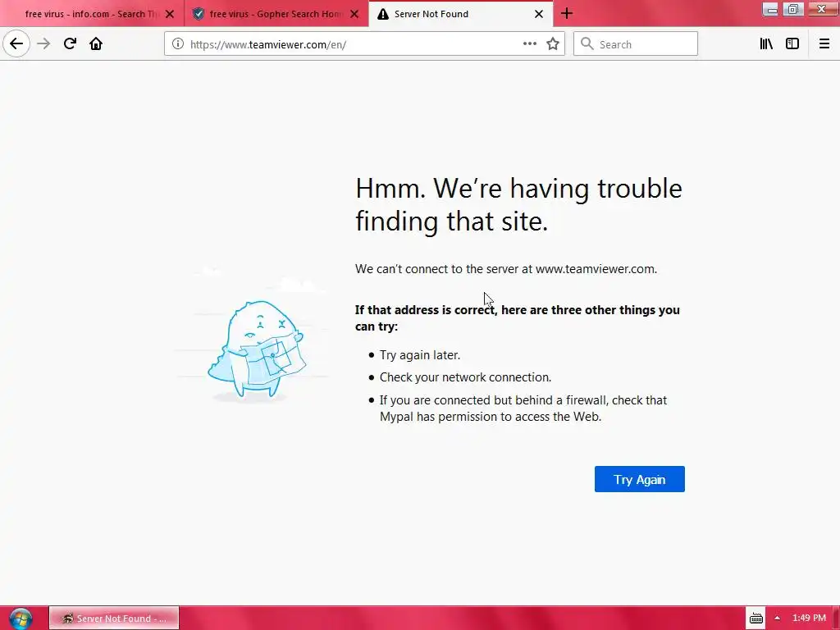This screenshot has width=840, height=630.
Task: Close the info.com free virus tab
Action: (x=170, y=14)
